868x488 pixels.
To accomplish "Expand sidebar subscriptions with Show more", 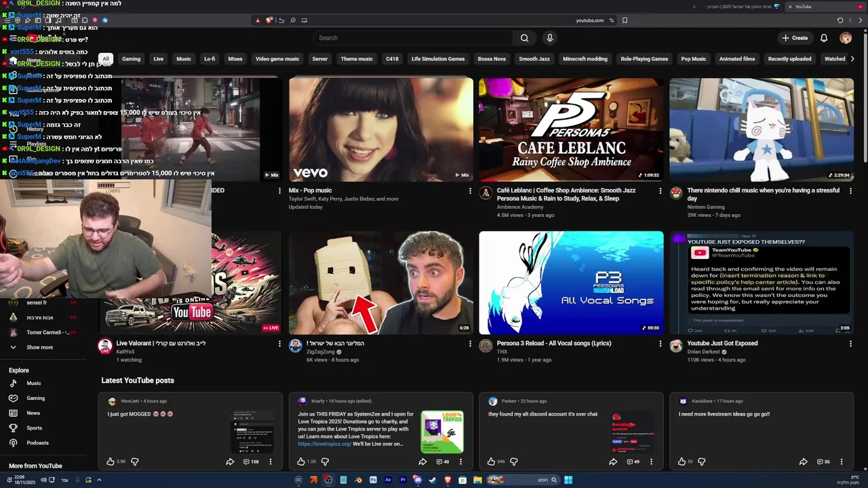I will [x=39, y=347].
